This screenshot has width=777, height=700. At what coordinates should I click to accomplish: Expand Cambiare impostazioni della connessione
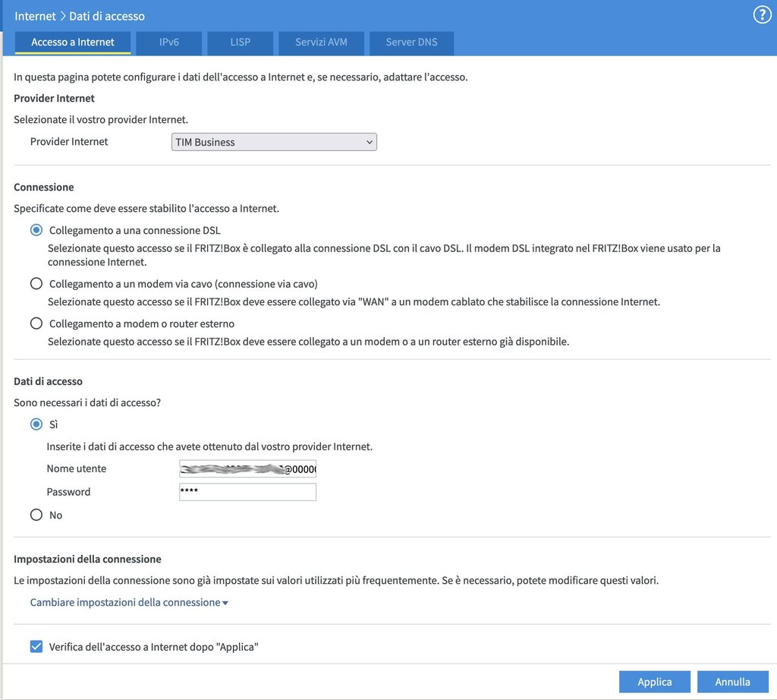coord(129,603)
